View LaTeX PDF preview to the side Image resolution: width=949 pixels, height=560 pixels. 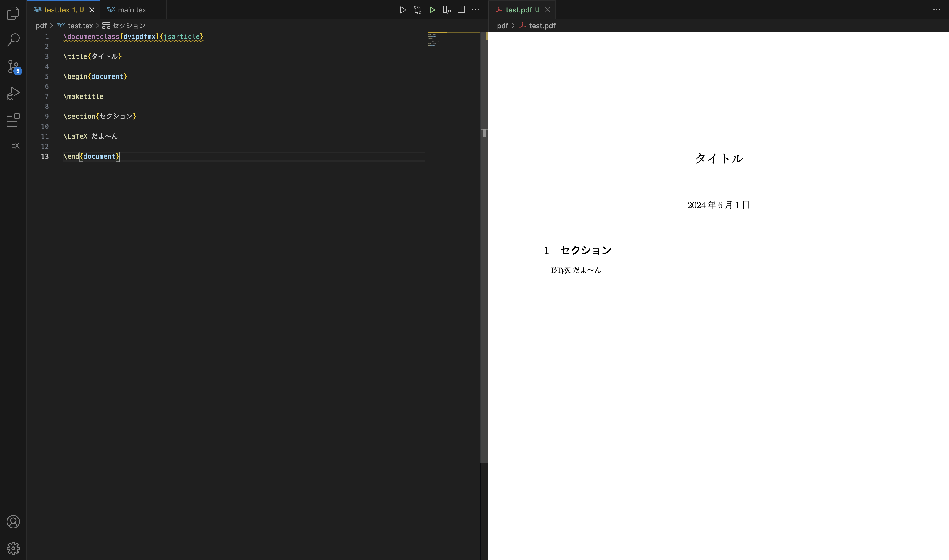coord(446,10)
